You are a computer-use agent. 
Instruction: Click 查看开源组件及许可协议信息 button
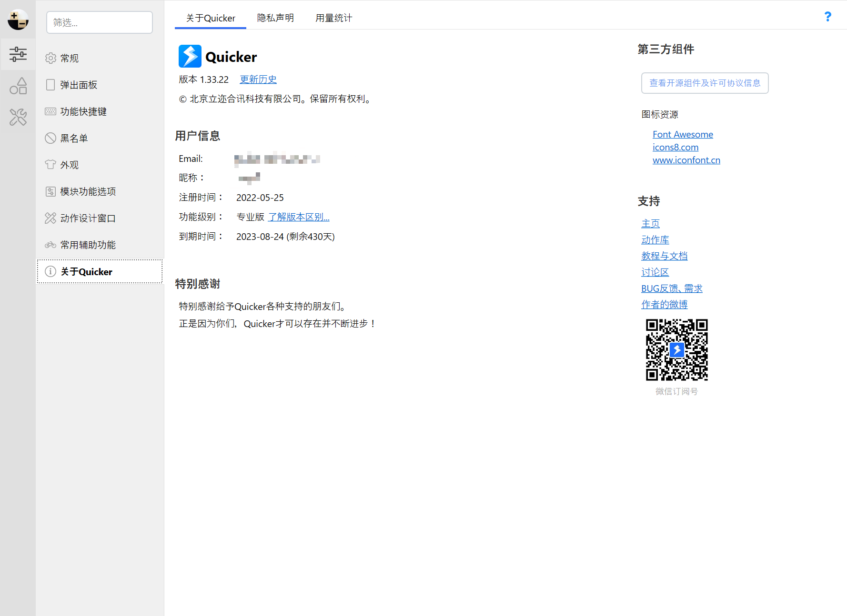coord(705,83)
